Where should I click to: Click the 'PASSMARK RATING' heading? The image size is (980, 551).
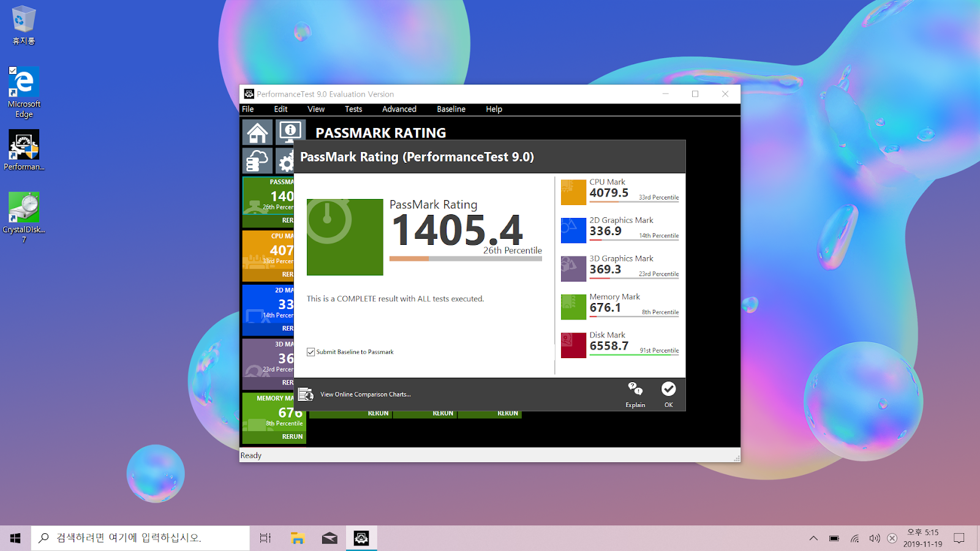[380, 133]
